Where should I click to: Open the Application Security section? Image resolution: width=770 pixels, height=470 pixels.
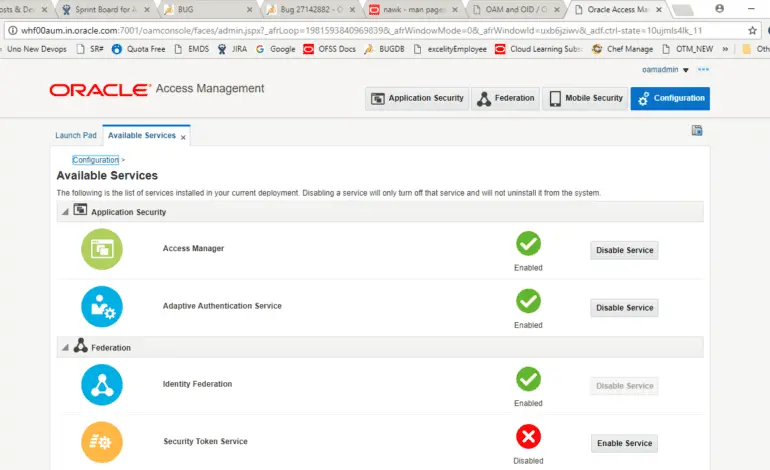[x=417, y=98]
